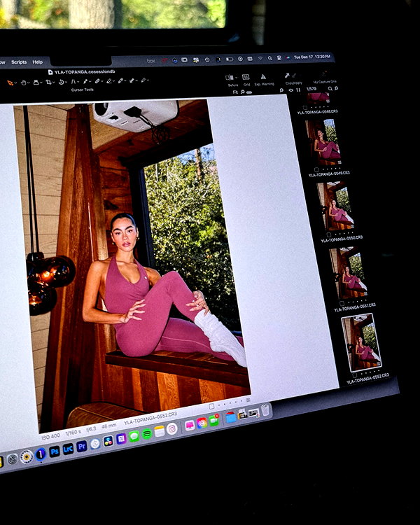
Task: Open Instagram from the Dock
Action: click(x=171, y=428)
